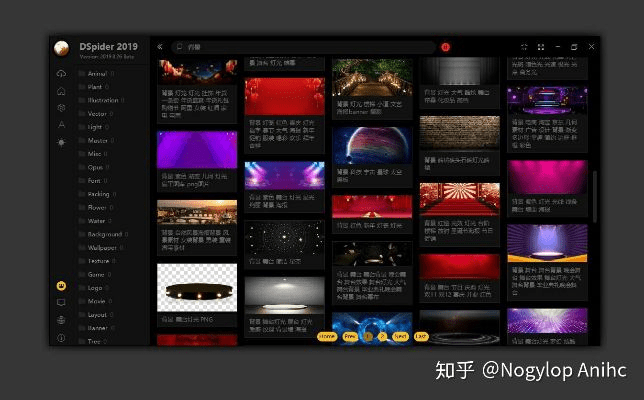Click inside the search text field
Screen dimensions: 644x400
(x=304, y=47)
